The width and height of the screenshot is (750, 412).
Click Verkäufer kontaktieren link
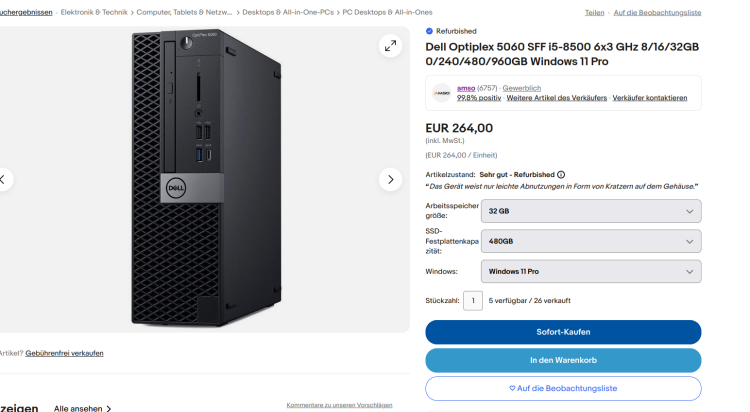coord(650,98)
